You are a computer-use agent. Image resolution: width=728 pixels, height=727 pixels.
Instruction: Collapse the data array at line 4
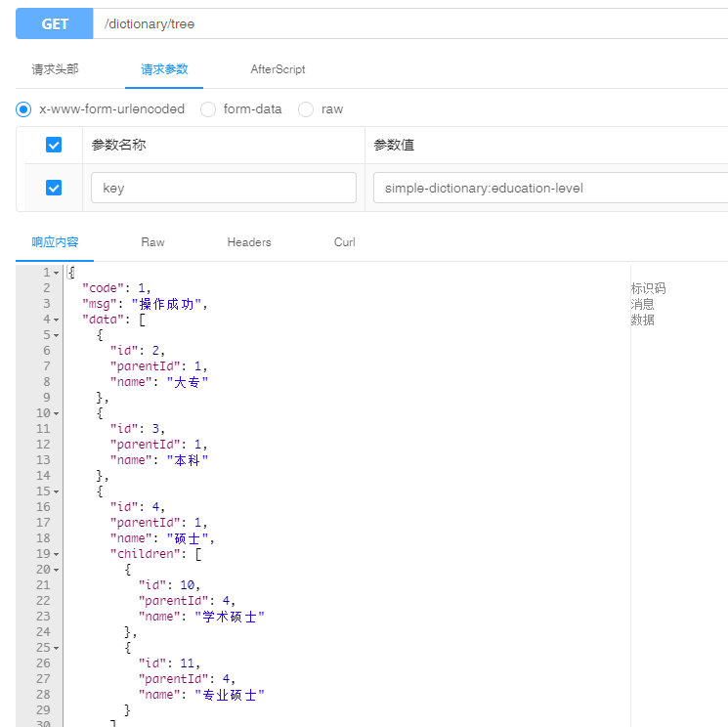coord(56,320)
